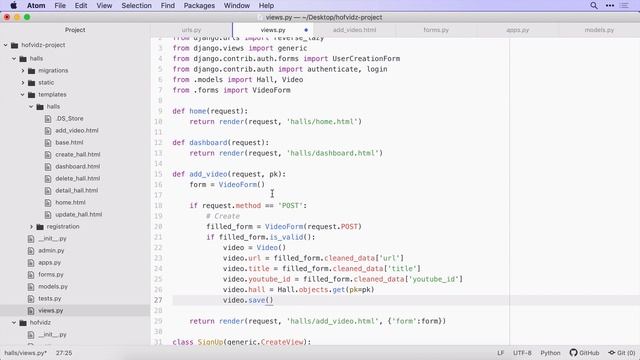
Task: Click 'def home(request):' code line
Action: 210,111
